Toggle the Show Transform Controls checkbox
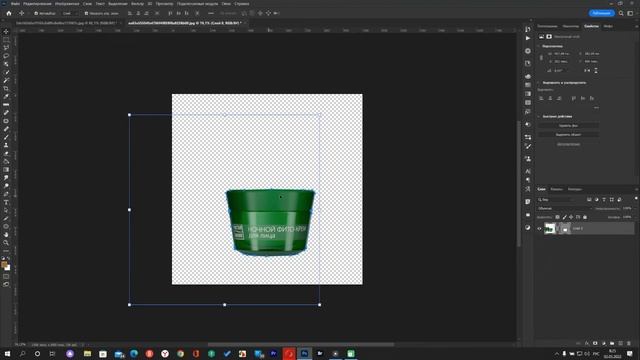This screenshot has width=640, height=360. point(86,13)
